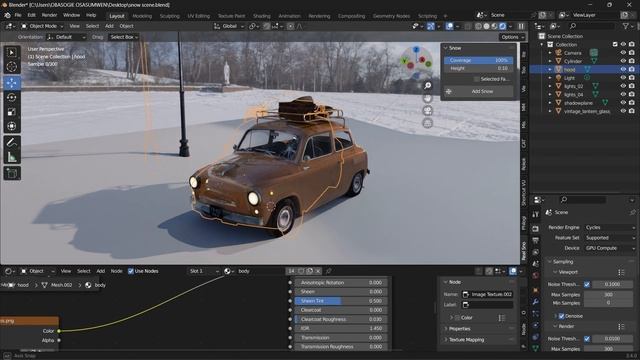Switch to the Shading workspace tab

coord(262,16)
